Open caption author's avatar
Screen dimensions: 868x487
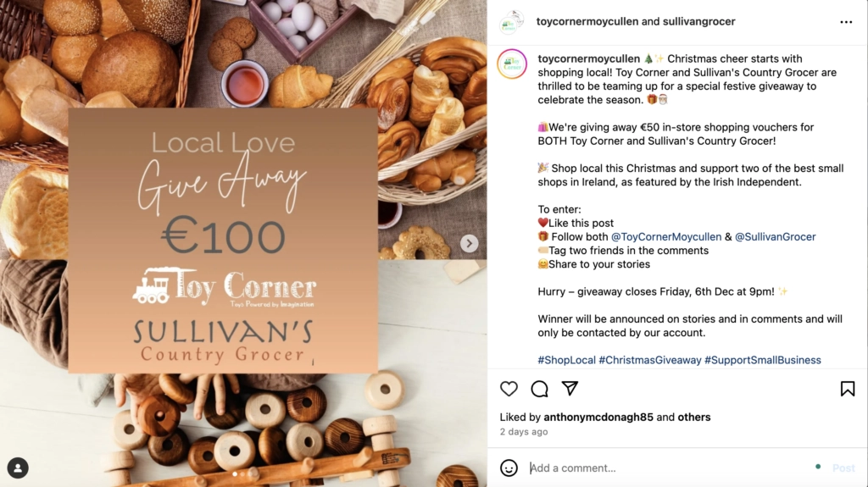[x=512, y=64]
